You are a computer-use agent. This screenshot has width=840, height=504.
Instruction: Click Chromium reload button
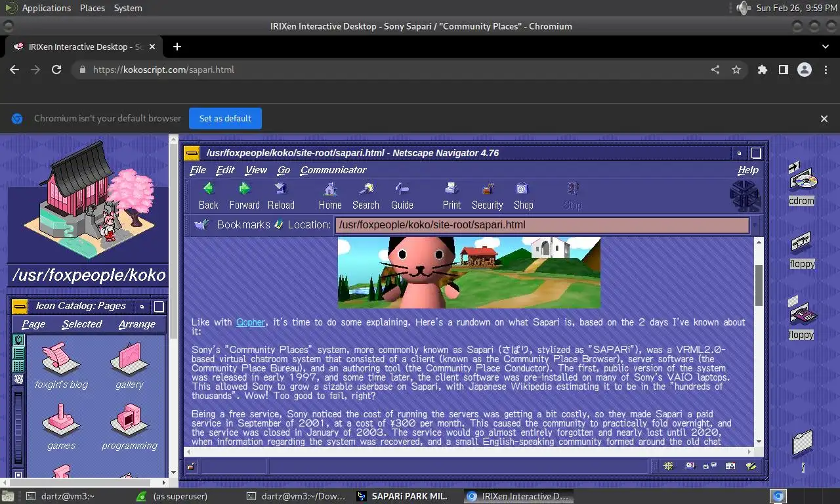point(56,70)
